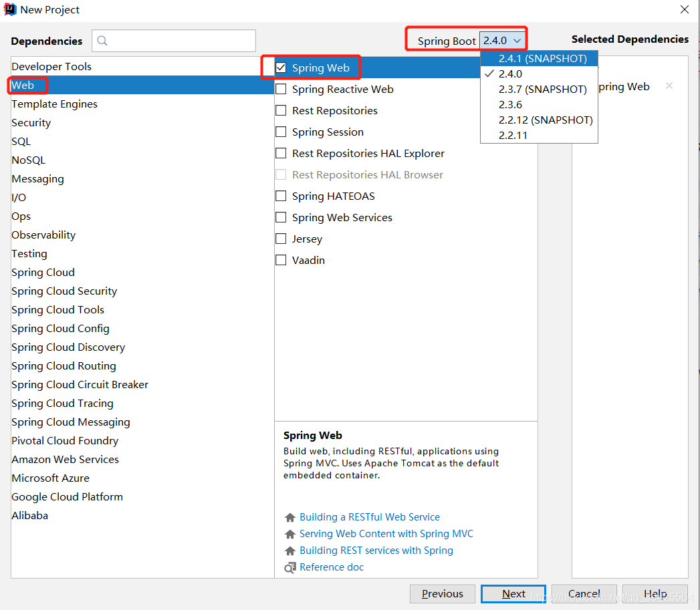Select Spring Boot version 2.2.11
The image size is (700, 610).
(540, 136)
